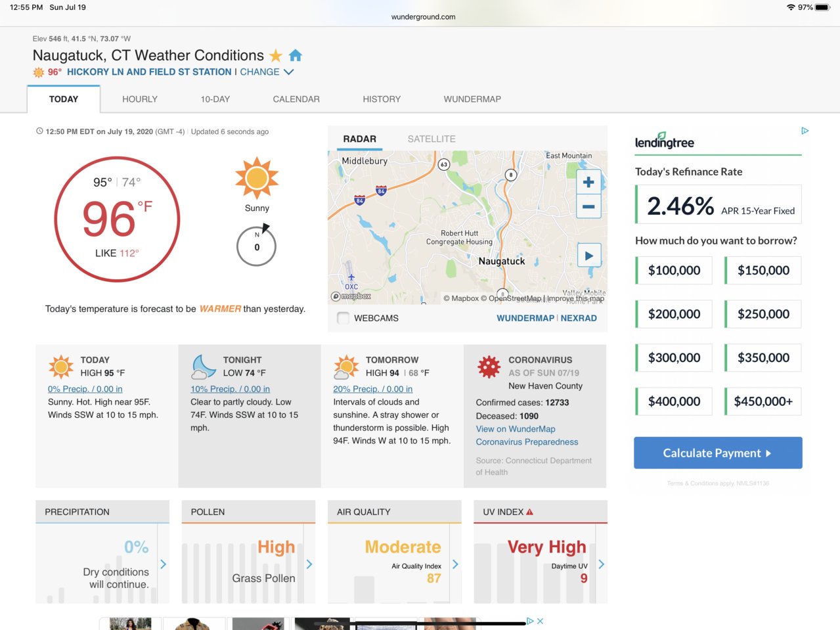Choose the $300,000 loan amount
The height and width of the screenshot is (630, 840).
point(674,357)
